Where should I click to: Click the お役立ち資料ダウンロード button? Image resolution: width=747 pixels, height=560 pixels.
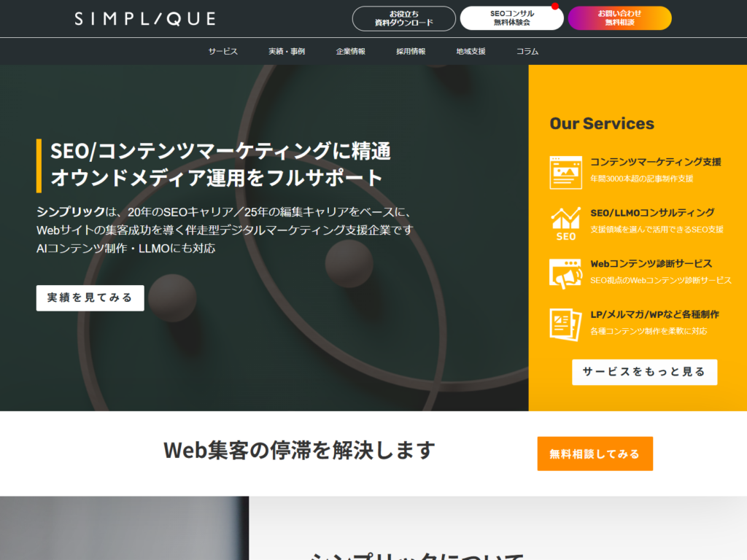(403, 18)
